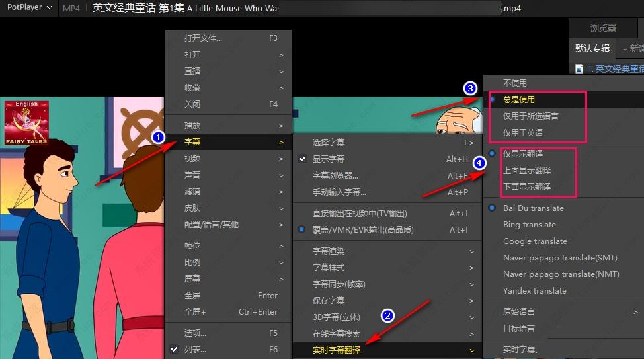Open 实时字幕翻译 submenu
Screen dimensions: 644x359
point(387,350)
